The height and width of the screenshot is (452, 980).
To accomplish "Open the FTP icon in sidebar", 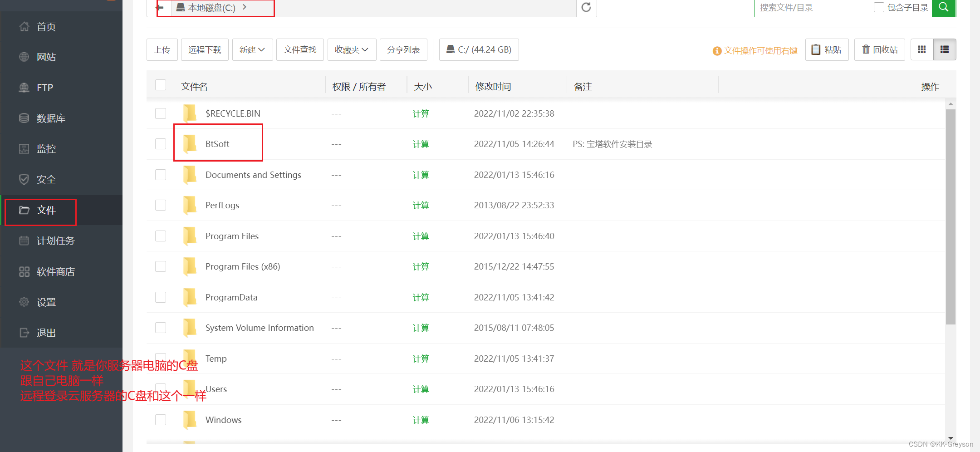I will 24,88.
